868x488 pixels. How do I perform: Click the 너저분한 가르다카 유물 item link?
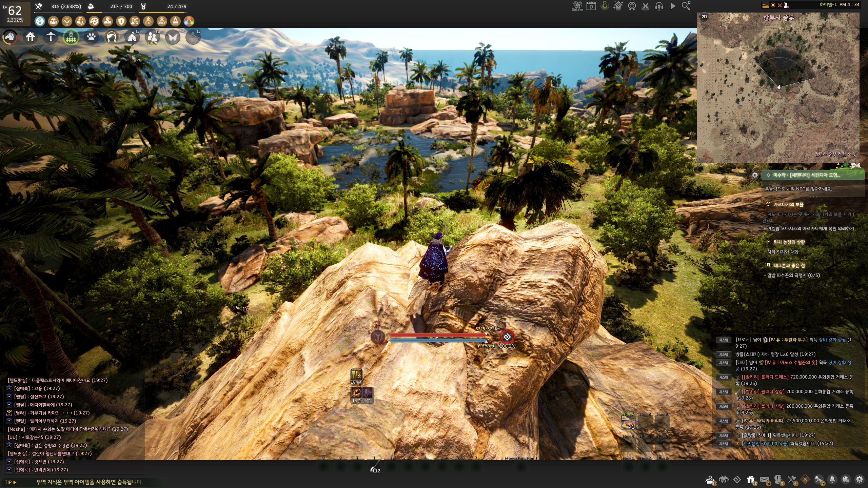pos(765,443)
